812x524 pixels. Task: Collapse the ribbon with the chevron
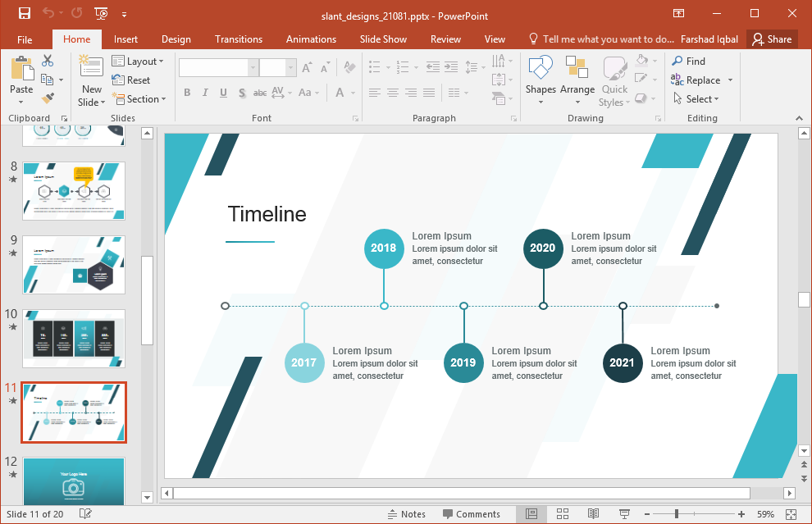pos(799,119)
